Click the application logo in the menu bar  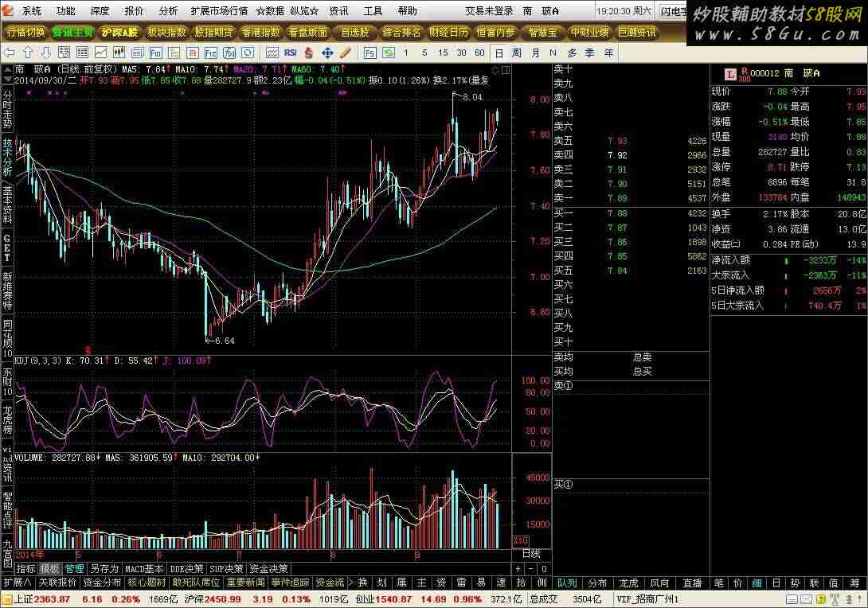[x=8, y=10]
